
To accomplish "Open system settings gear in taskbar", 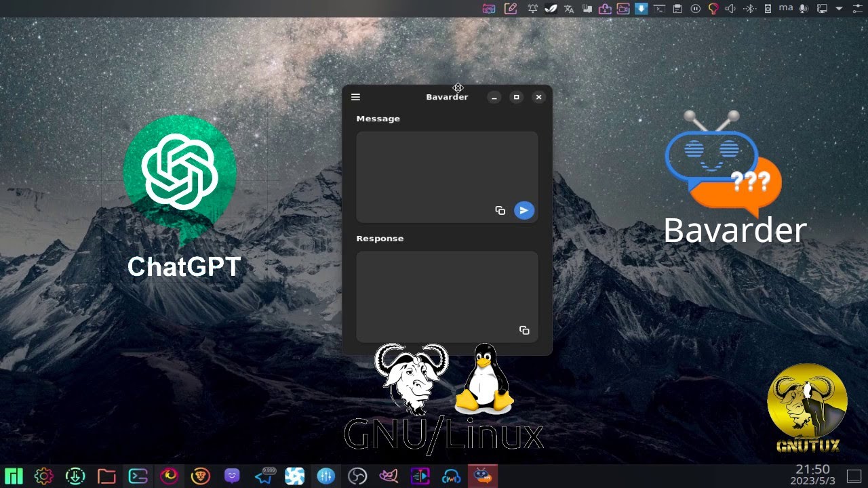I will 43,476.
